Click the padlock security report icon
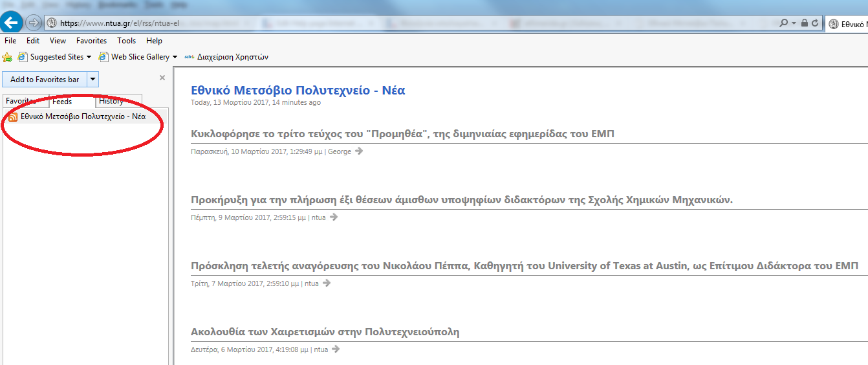Viewport: 868px width, 365px height. pos(804,23)
